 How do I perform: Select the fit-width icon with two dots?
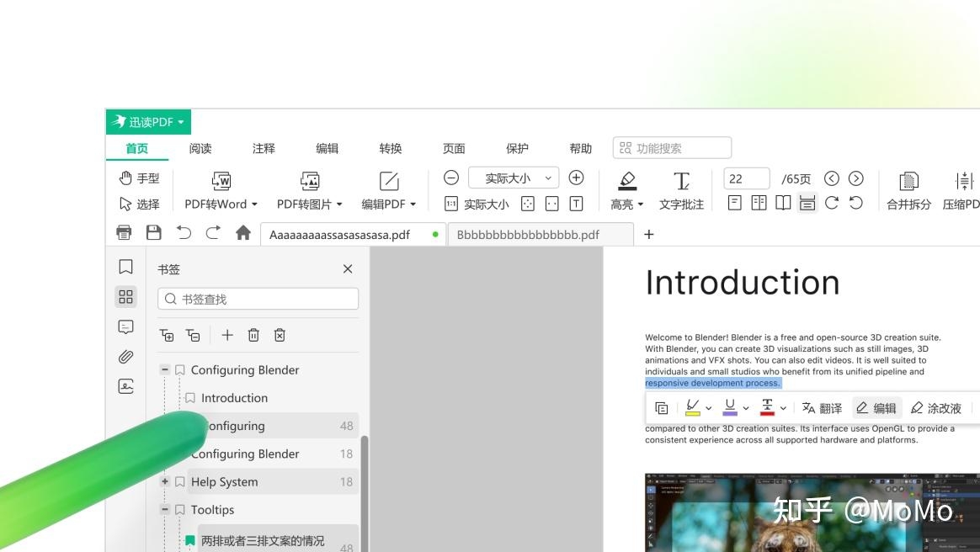pyautogui.click(x=551, y=204)
